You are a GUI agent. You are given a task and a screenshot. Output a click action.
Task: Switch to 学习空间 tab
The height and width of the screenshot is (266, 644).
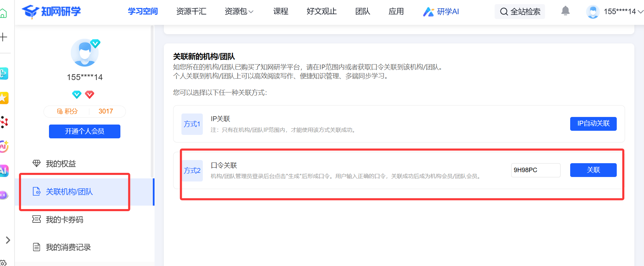click(143, 12)
